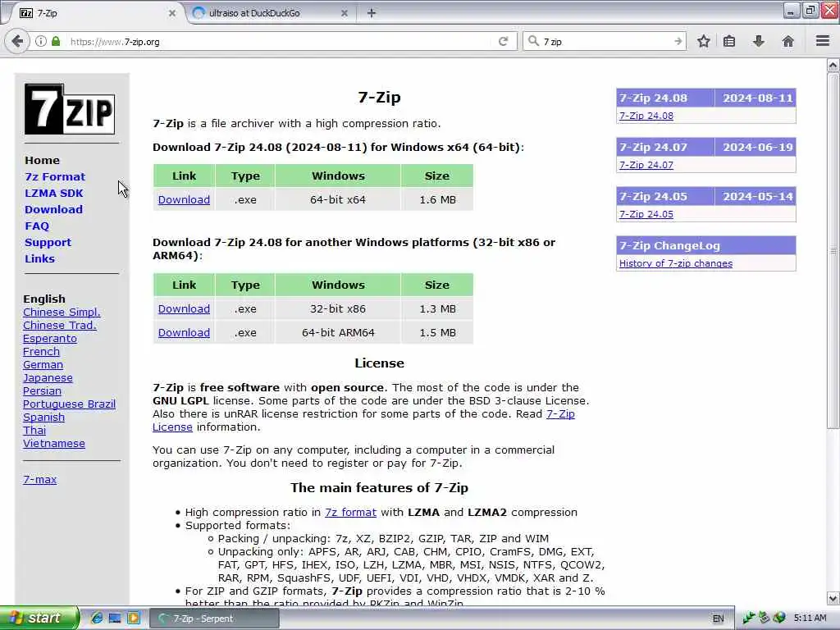This screenshot has height=630, width=840.
Task: Open 7-Zip 24.07 news link
Action: click(646, 165)
